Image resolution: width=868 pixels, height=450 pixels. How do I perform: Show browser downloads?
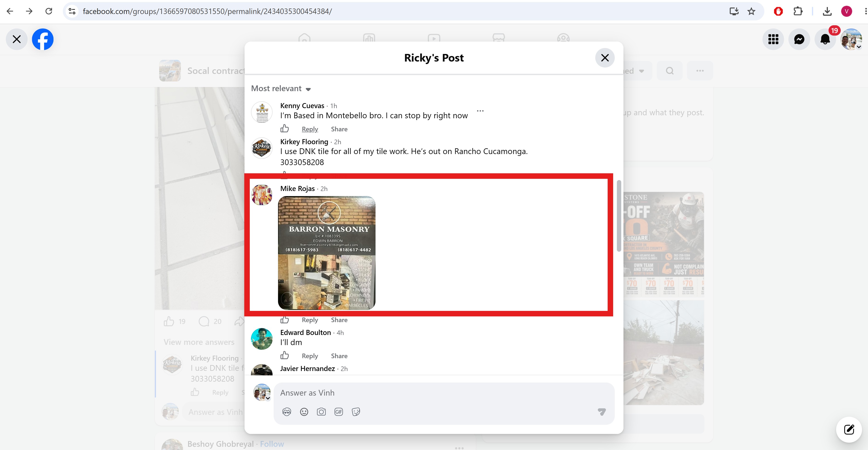pyautogui.click(x=827, y=11)
